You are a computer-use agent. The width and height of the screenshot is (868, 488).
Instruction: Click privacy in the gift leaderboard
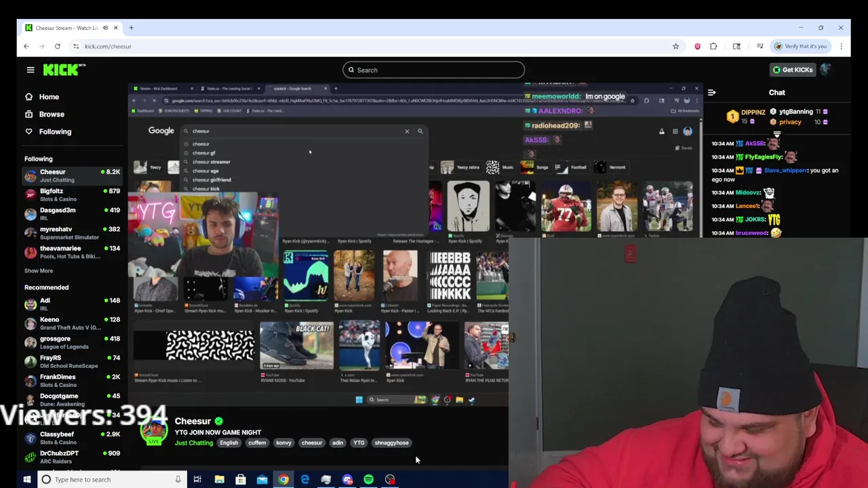790,122
